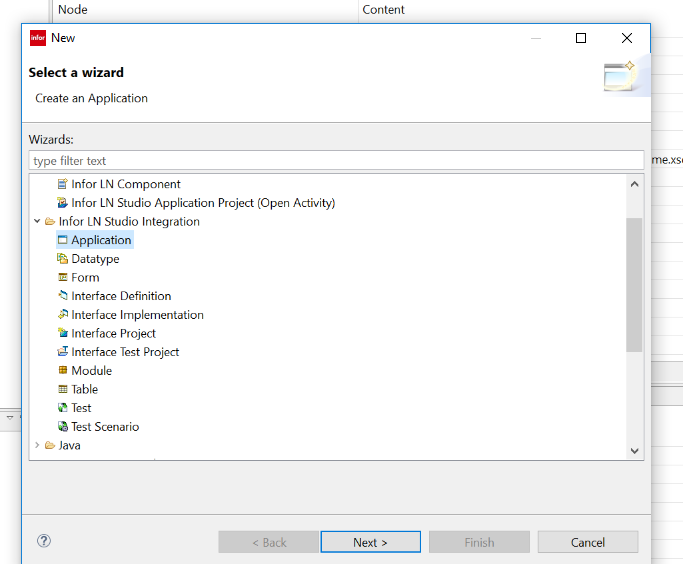Viewport: 683px width, 564px height.
Task: Click the Form wizard icon
Action: click(x=63, y=277)
